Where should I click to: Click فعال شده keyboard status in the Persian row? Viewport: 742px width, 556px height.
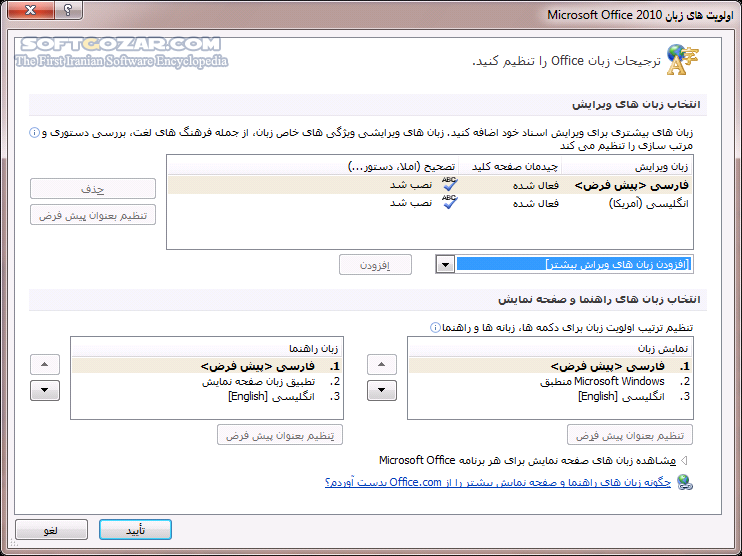536,185
